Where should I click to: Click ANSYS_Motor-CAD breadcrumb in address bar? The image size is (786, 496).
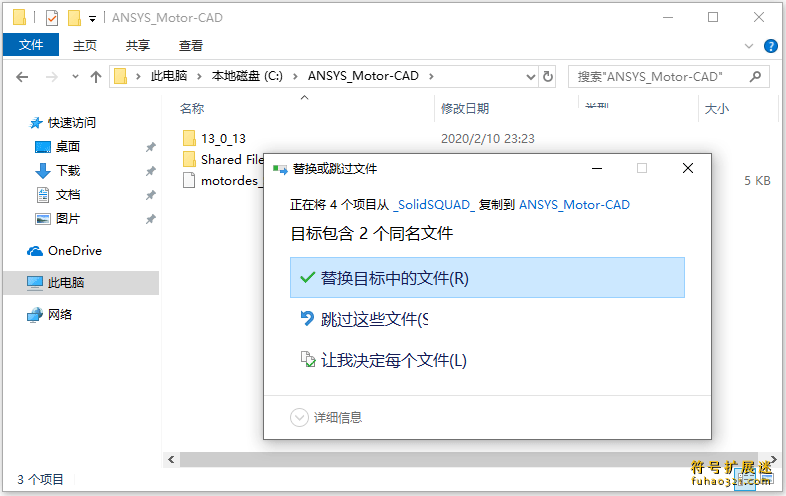[363, 76]
